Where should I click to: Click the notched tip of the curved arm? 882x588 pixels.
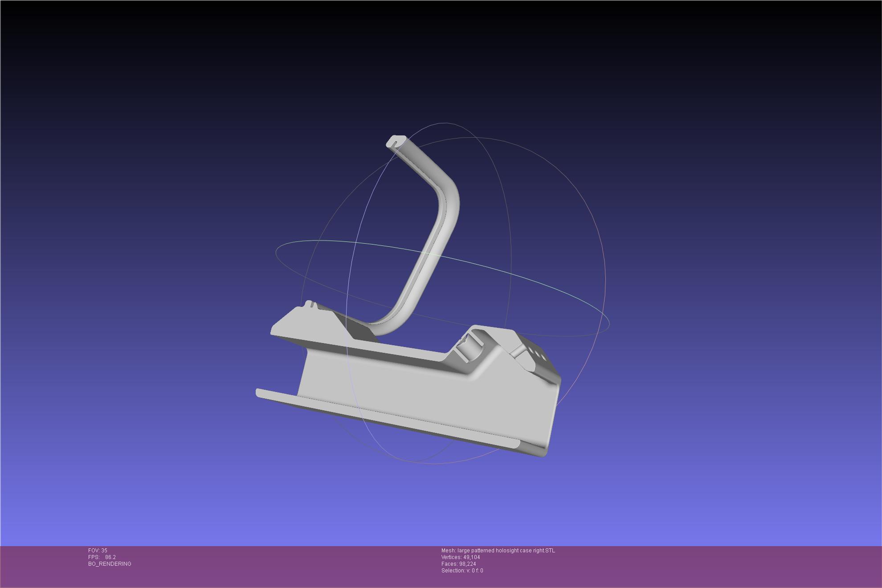click(x=395, y=142)
